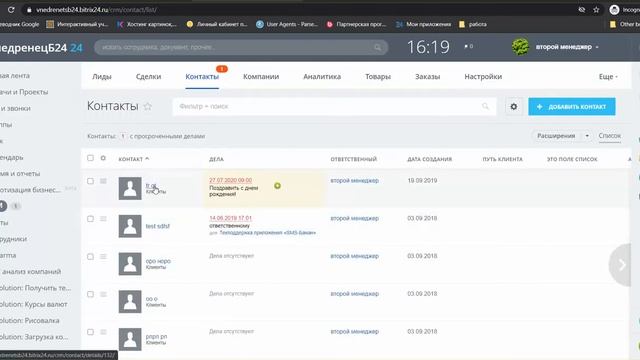
Task: Open grid column settings gear icon
Action: pos(103,158)
